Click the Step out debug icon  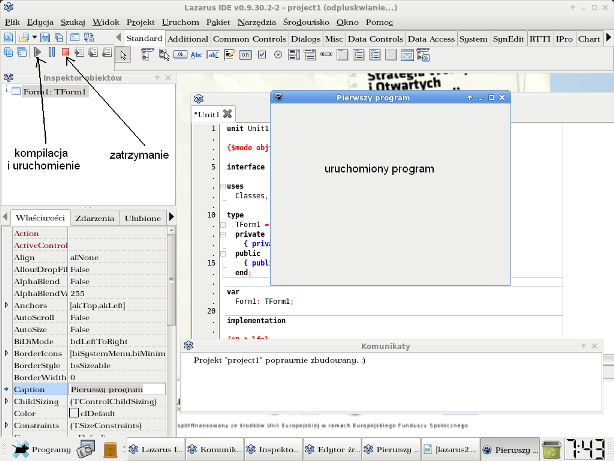coord(107,52)
